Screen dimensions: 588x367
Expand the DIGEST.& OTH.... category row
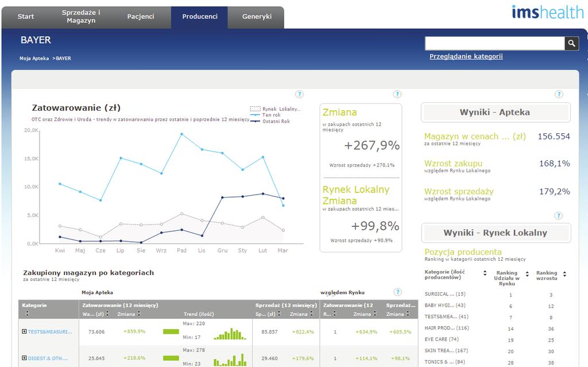24,358
